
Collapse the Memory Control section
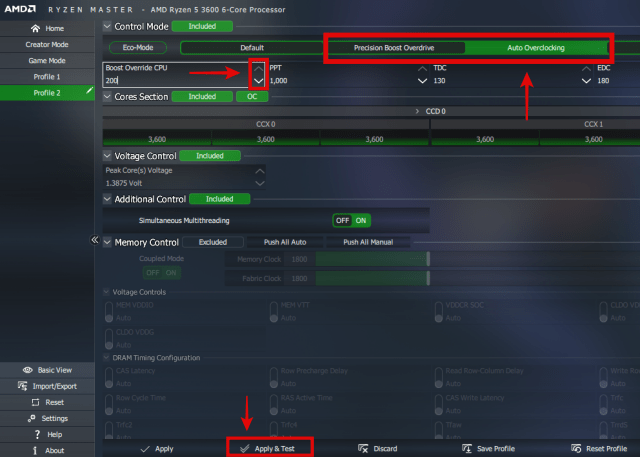(107, 242)
